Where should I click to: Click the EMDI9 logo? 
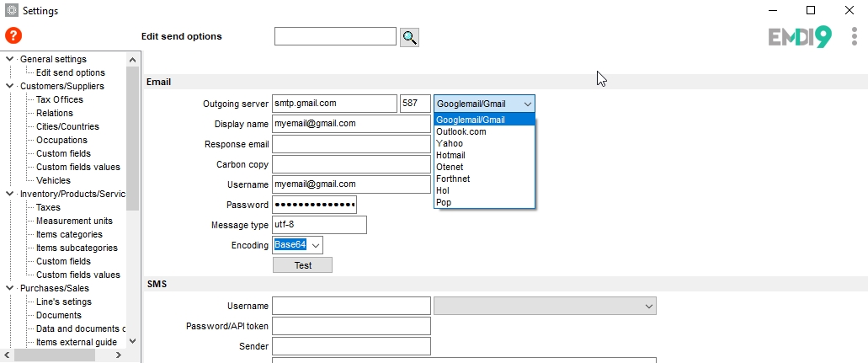(800, 37)
